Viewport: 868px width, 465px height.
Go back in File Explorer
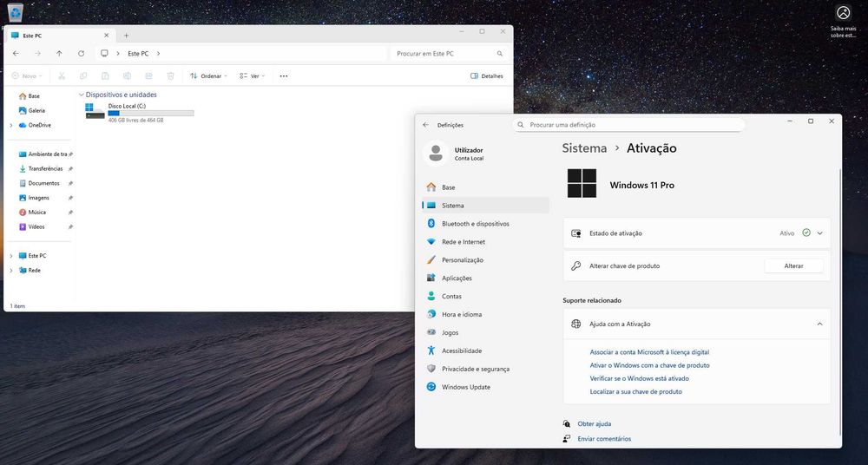pyautogui.click(x=16, y=54)
